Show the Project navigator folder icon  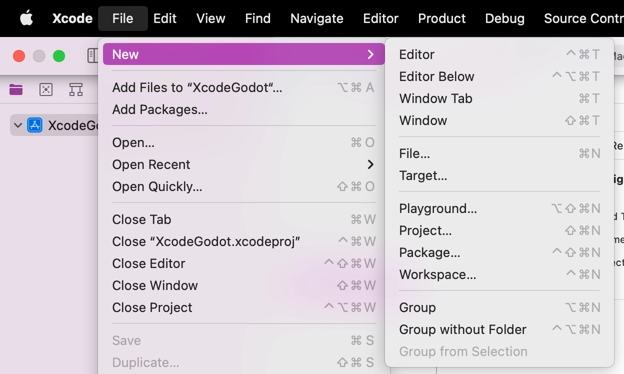pos(16,90)
